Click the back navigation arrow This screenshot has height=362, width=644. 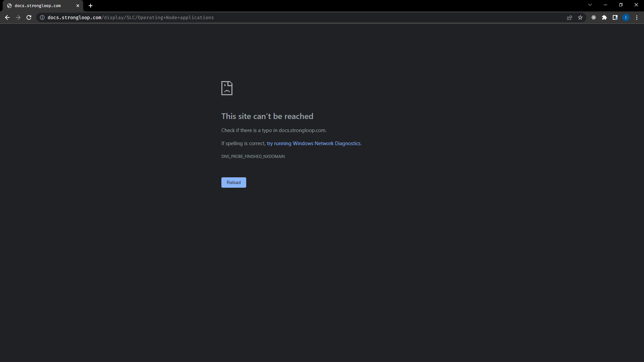click(7, 17)
